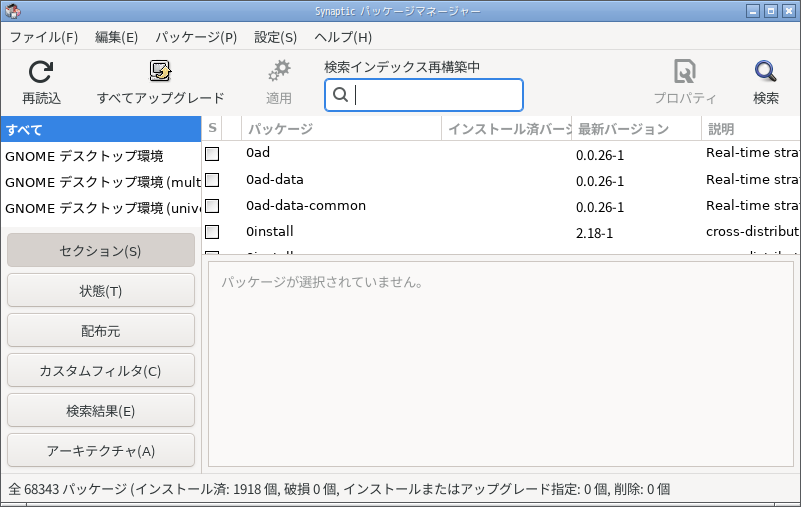Open the 設定(S) menu
This screenshot has width=801, height=507.
pyautogui.click(x=275, y=37)
